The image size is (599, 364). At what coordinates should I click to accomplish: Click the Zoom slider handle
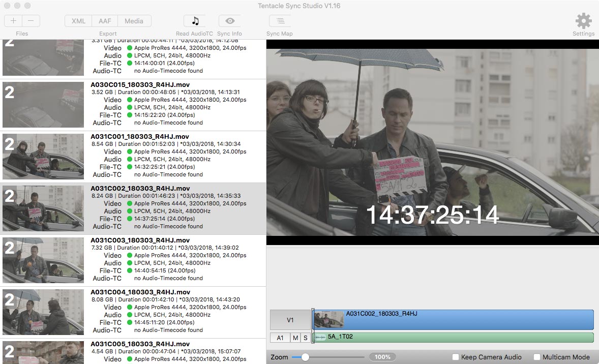pyautogui.click(x=305, y=357)
